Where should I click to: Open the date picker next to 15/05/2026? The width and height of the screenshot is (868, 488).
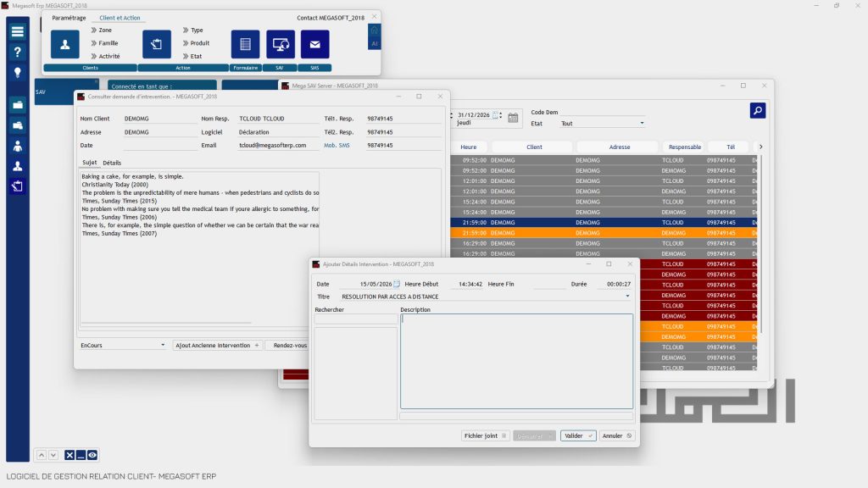397,284
